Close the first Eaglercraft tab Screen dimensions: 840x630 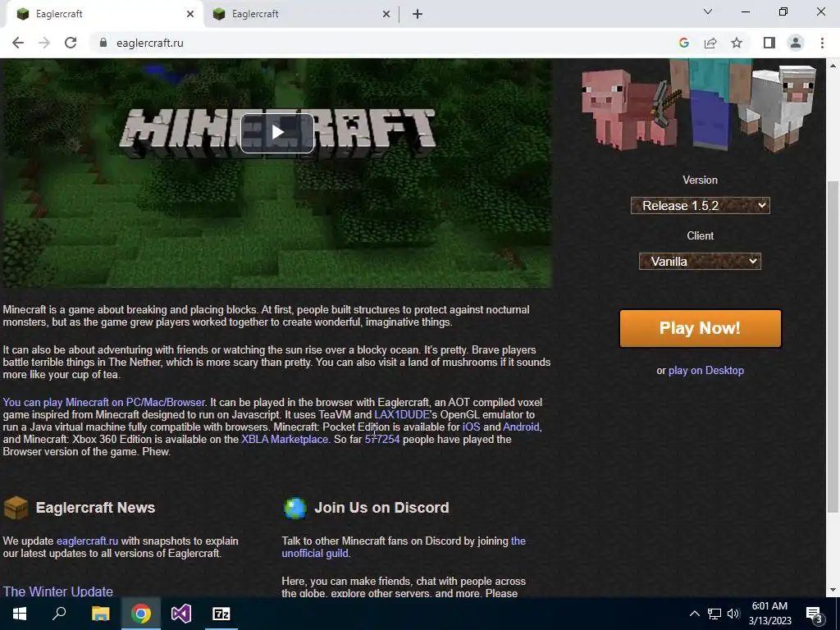(190, 14)
